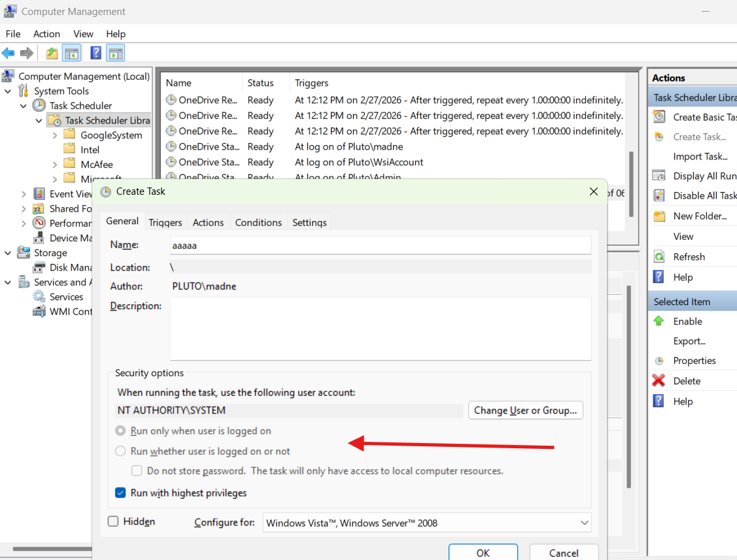This screenshot has width=737, height=560.
Task: Click the Device Manager icon in tree
Action: pyautogui.click(x=39, y=238)
